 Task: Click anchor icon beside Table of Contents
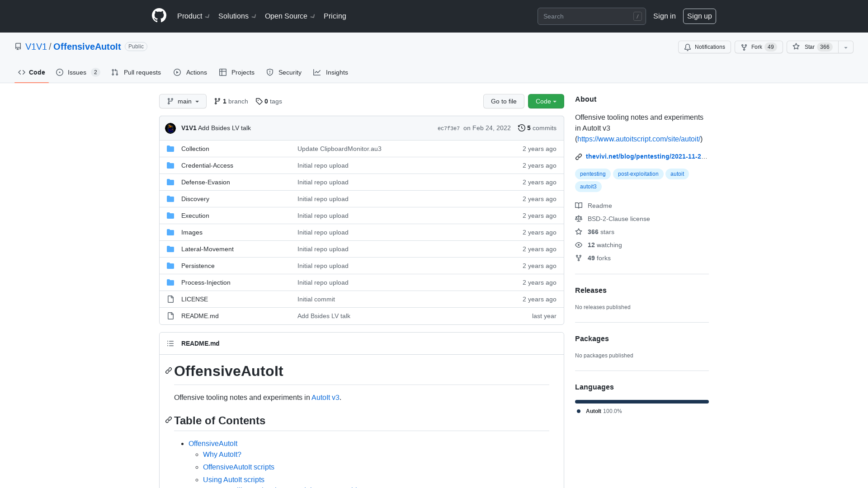coord(169,420)
